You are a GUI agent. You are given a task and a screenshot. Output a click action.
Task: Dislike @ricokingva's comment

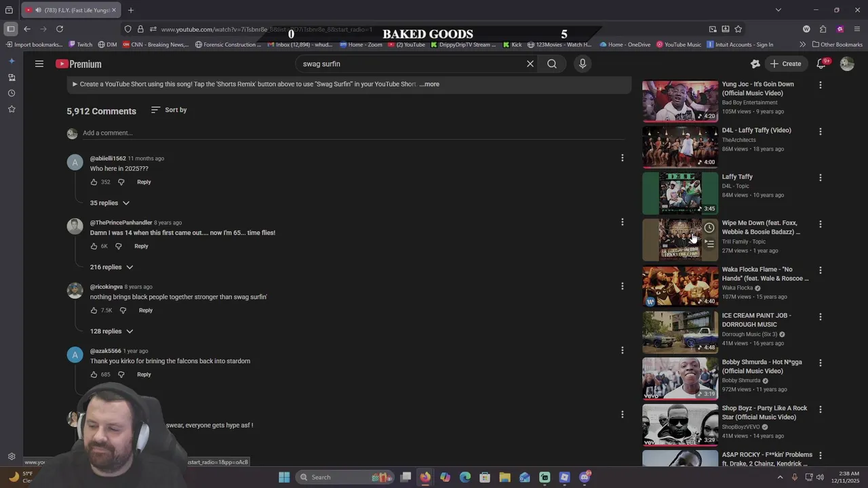click(123, 310)
